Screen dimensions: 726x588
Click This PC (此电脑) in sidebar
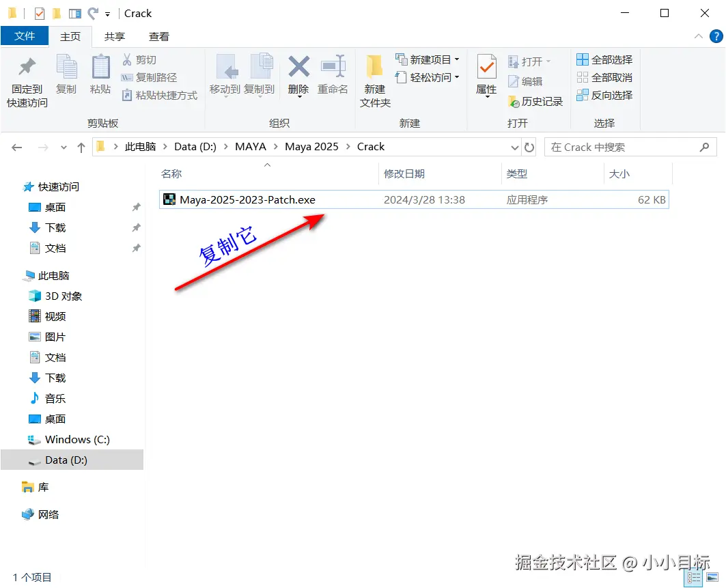point(53,275)
